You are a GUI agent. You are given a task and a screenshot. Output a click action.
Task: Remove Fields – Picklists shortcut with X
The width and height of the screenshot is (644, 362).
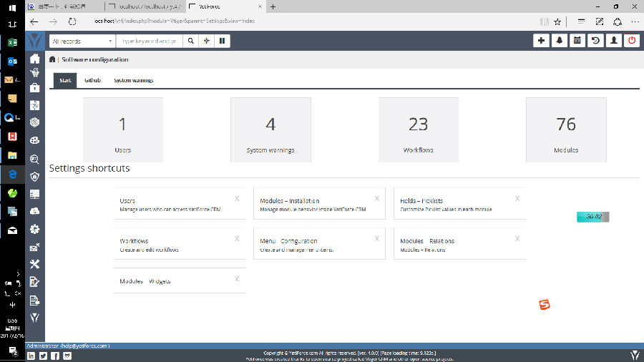point(517,199)
